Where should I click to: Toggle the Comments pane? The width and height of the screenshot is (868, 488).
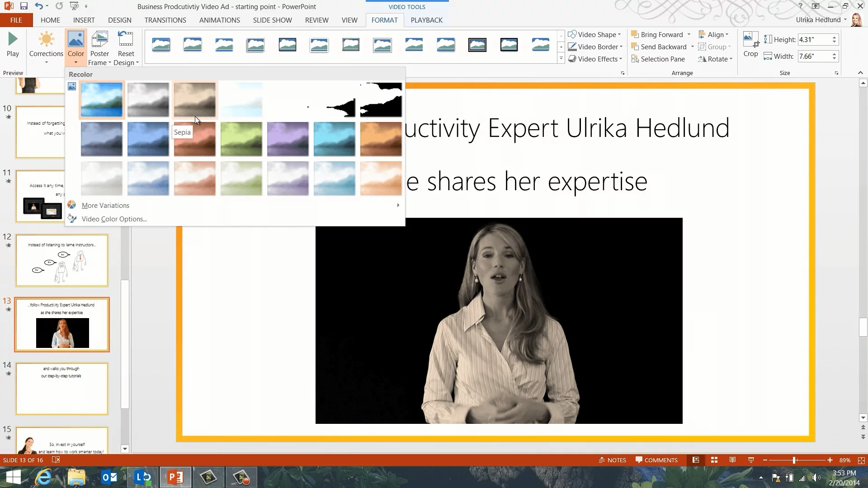coord(656,460)
